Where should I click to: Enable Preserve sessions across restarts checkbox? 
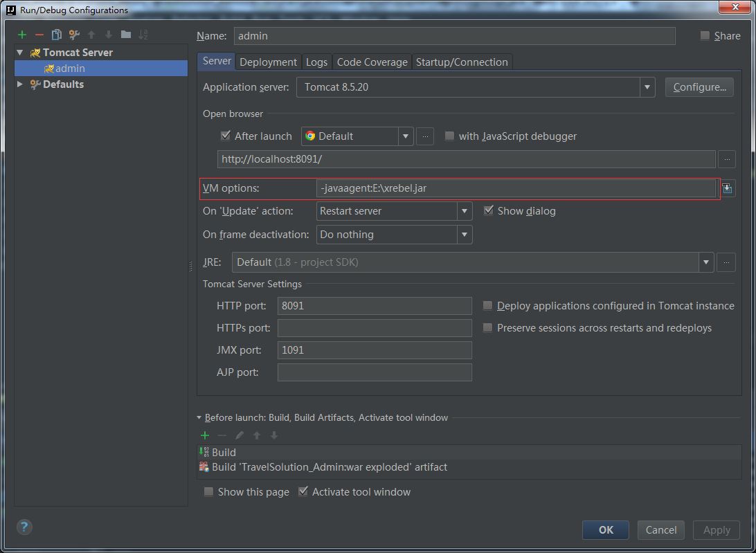pyautogui.click(x=488, y=328)
